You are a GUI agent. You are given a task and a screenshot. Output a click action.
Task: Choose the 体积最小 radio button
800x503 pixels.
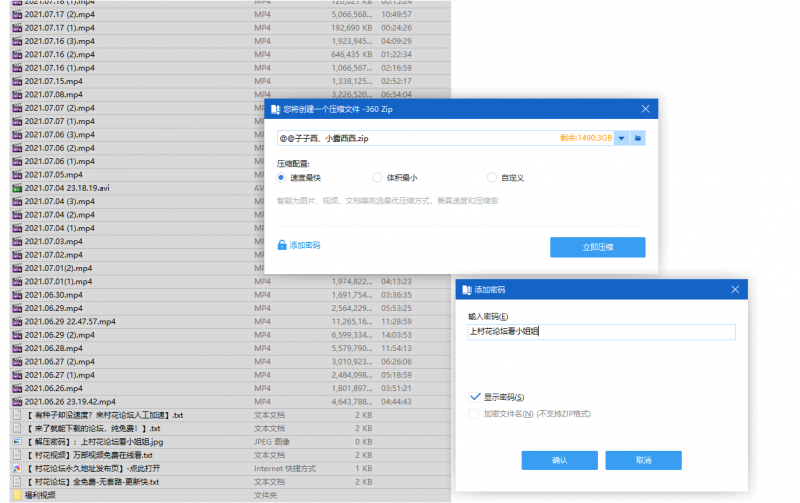pyautogui.click(x=377, y=177)
